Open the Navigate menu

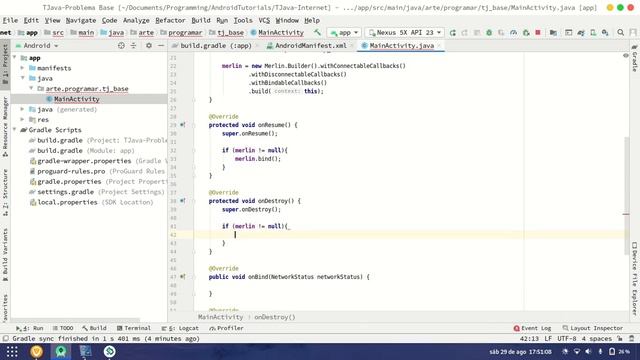pyautogui.click(x=81, y=20)
